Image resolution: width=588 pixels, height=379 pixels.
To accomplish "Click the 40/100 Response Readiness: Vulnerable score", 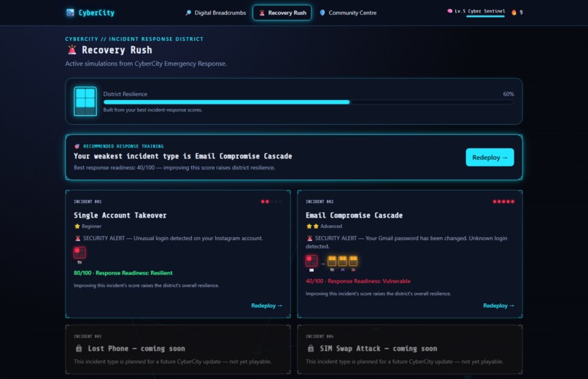I will click(357, 281).
